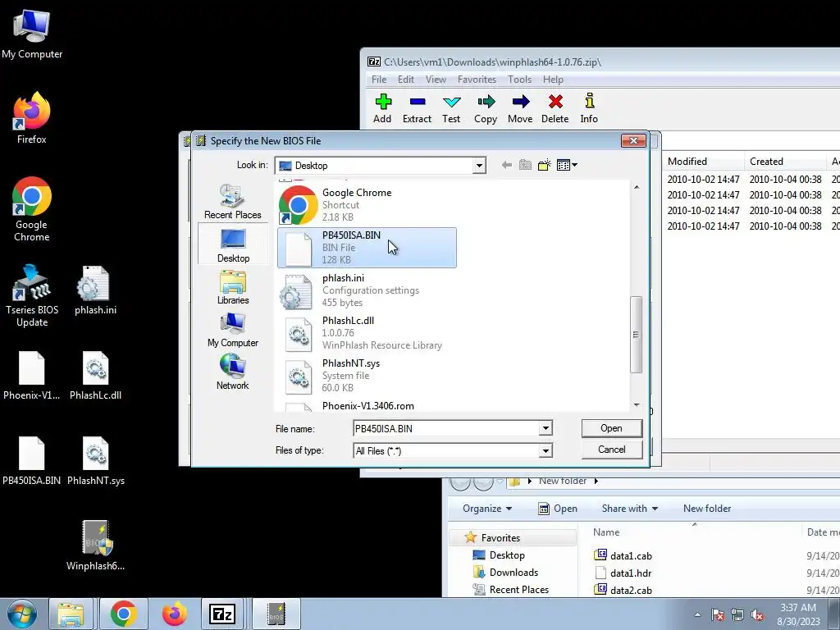Select data1.cab in Explorer
Viewport: 840px width, 630px height.
tap(631, 555)
